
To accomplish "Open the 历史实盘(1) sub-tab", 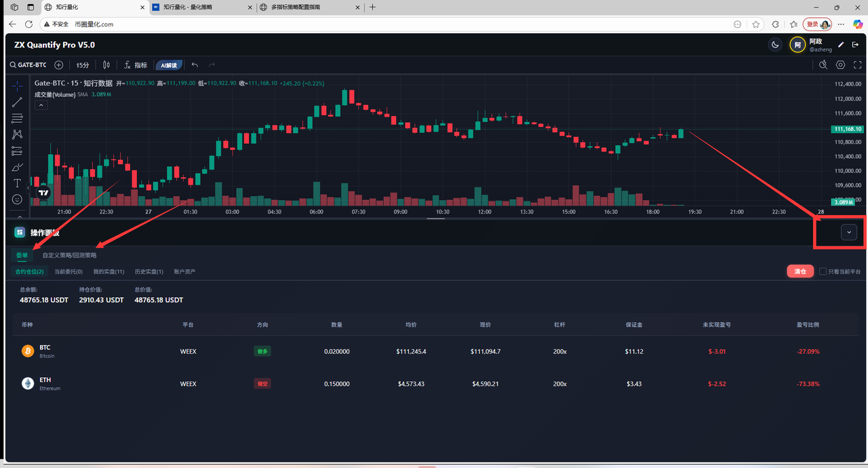I will coord(149,271).
